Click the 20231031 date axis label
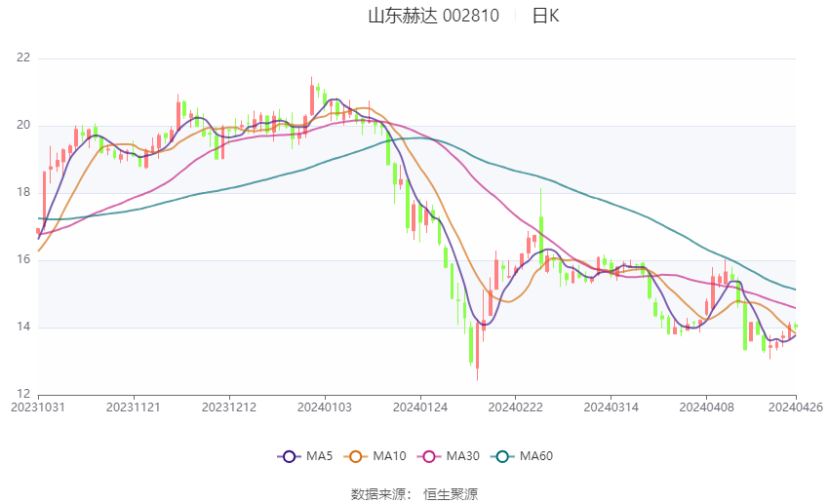 [38, 407]
